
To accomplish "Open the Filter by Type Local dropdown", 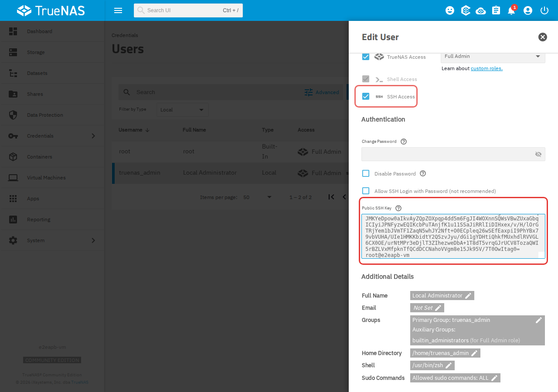I will click(182, 110).
